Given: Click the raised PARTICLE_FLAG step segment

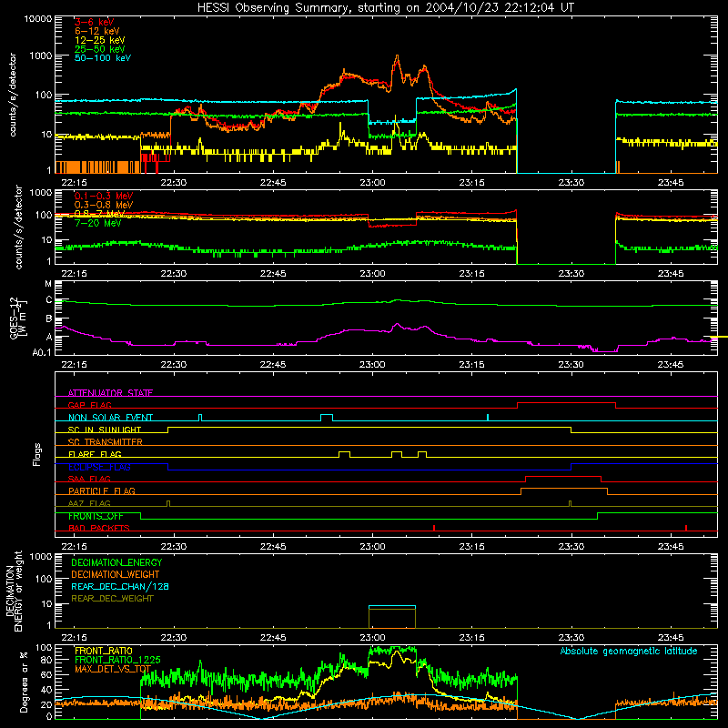Looking at the screenshot, I should click(x=564, y=489).
